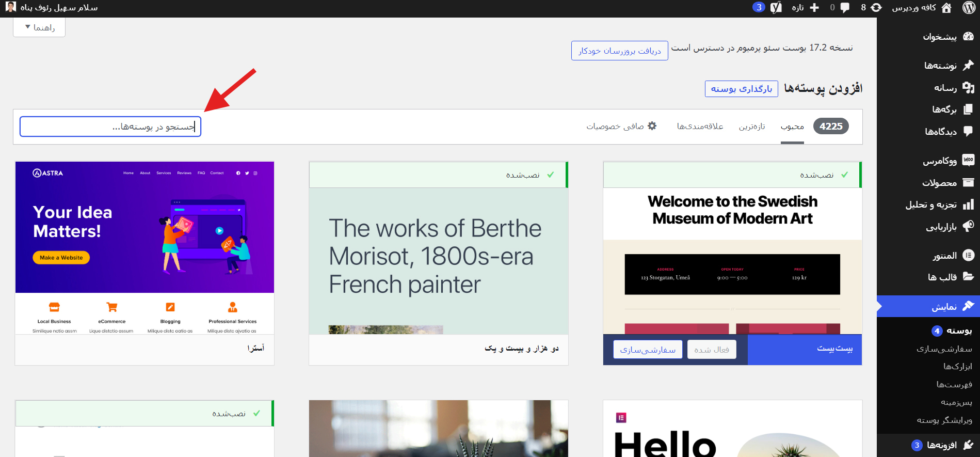Click enable automatic updates (دریافت بروزرسان خودکار) link
Image resolution: width=980 pixels, height=457 pixels.
pyautogui.click(x=619, y=51)
